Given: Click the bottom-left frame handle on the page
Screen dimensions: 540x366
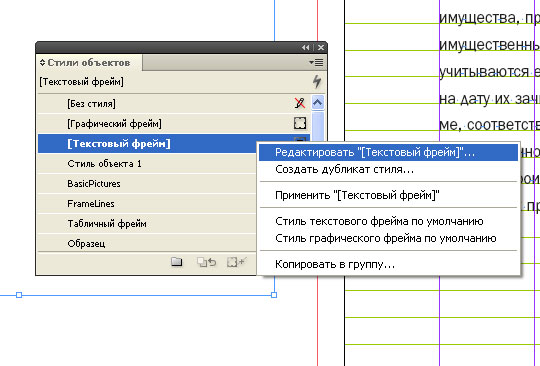Looking at the screenshot, I should [x=19, y=295].
